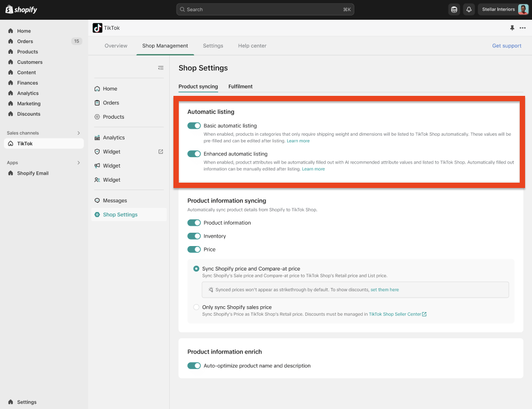Disable Basic automatic listing toggle
The width and height of the screenshot is (532, 409).
194,126
